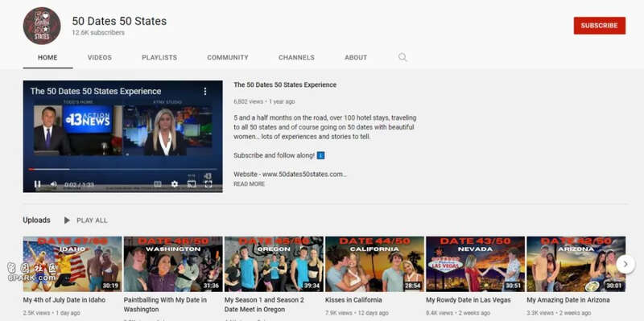Screen dimensions: 644x321
Task: Click the website www.50dates50states.com text
Action: [x=305, y=174]
